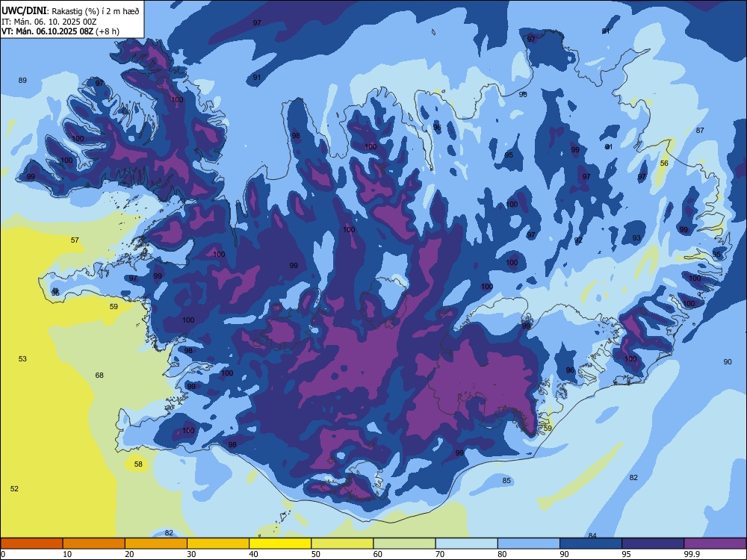Image resolution: width=747 pixels, height=560 pixels.
Task: Click the map value '57' over the sea
Action: (75, 240)
